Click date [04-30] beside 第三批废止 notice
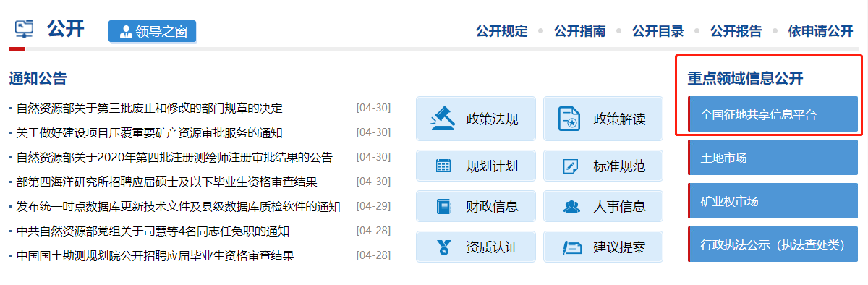Viewport: 868px width, 285px height. [x=373, y=108]
